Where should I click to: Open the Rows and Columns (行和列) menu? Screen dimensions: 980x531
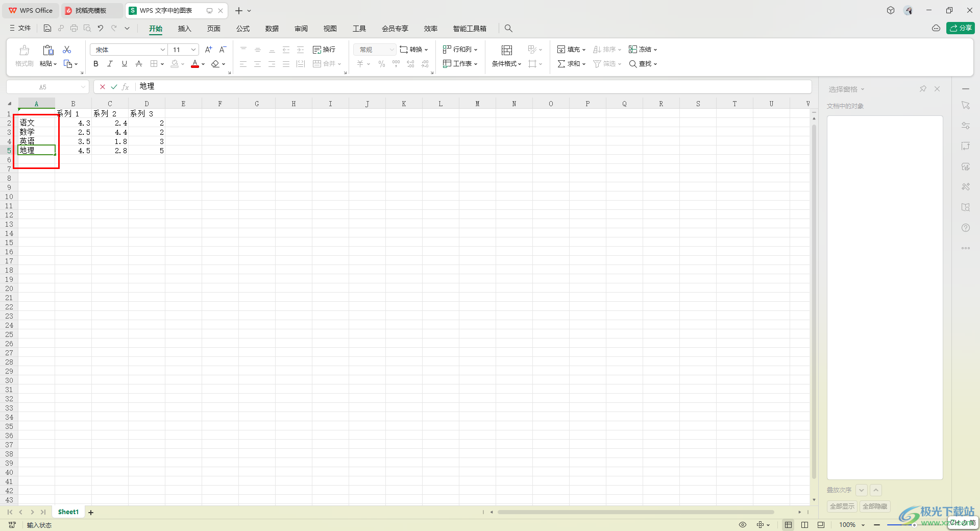pyautogui.click(x=460, y=50)
